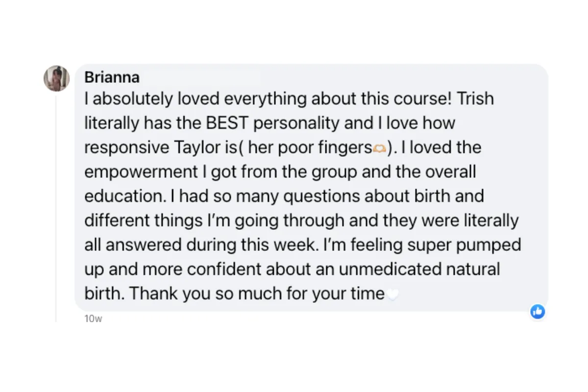
Task: Open Brianna's profile picture avatar
Action: coord(56,78)
